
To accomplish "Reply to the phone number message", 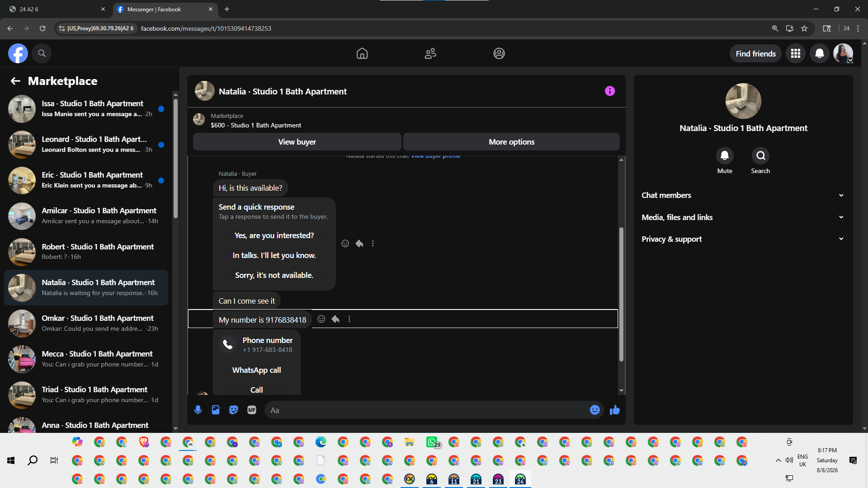I will click(x=335, y=319).
